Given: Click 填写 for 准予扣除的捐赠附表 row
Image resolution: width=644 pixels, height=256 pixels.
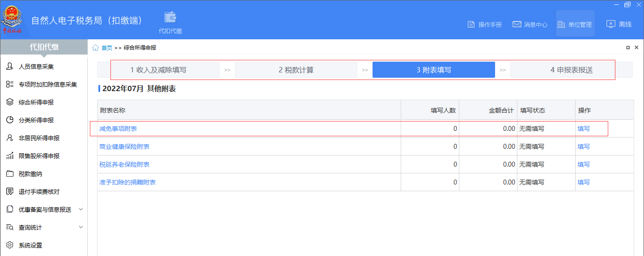Looking at the screenshot, I should pyautogui.click(x=584, y=182).
